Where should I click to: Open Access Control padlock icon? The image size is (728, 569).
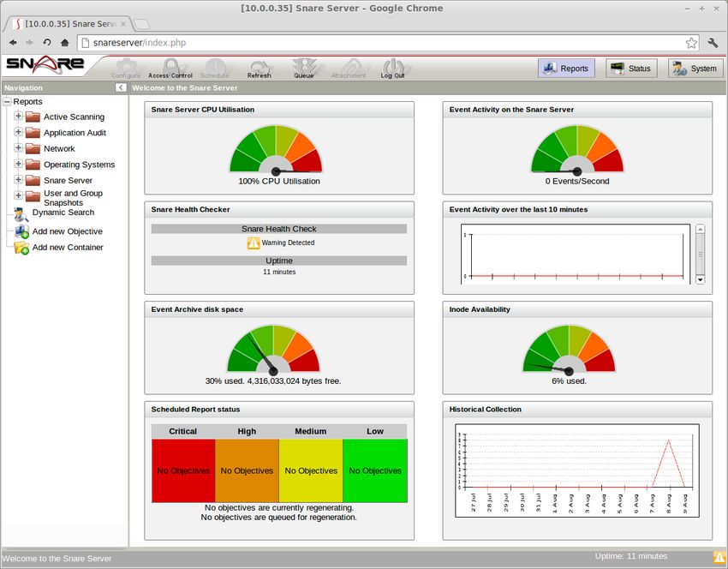click(x=170, y=69)
